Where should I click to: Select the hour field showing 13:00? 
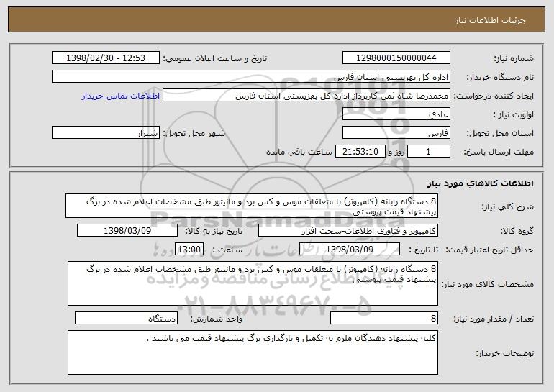pyautogui.click(x=189, y=250)
